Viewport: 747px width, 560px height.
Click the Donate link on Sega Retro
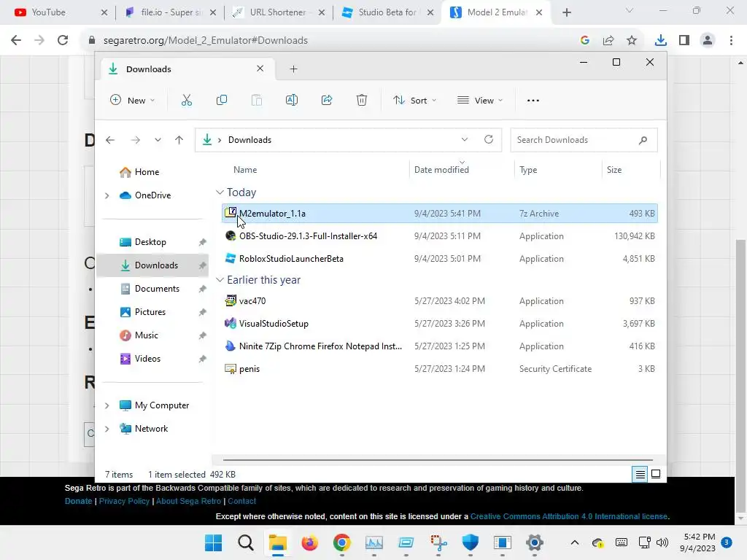point(78,501)
